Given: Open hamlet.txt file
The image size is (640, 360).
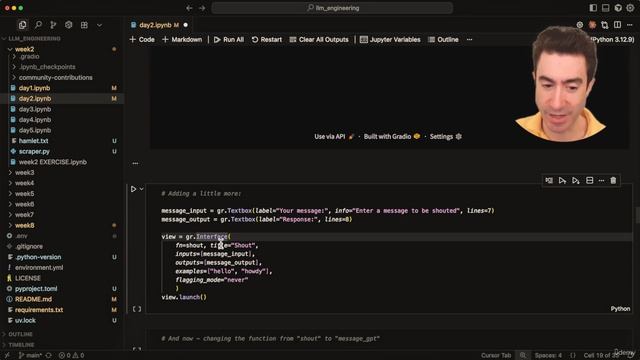Looking at the screenshot, I should pyautogui.click(x=33, y=141).
